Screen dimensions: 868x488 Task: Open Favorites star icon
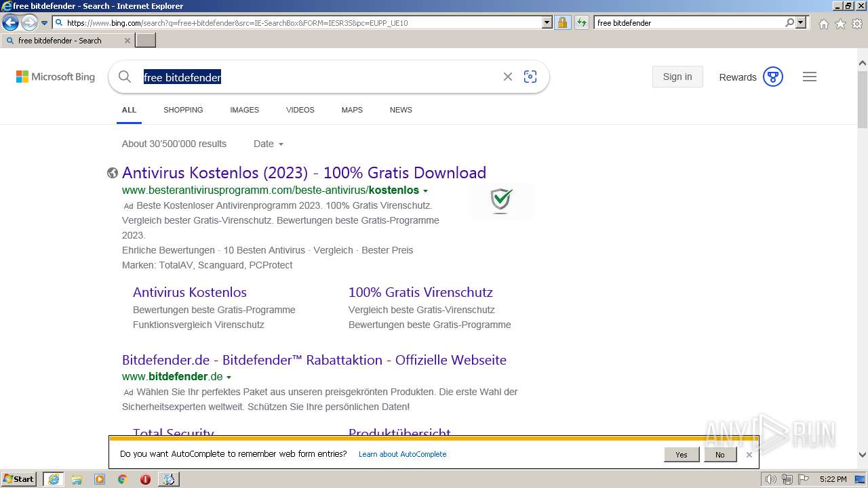click(840, 24)
